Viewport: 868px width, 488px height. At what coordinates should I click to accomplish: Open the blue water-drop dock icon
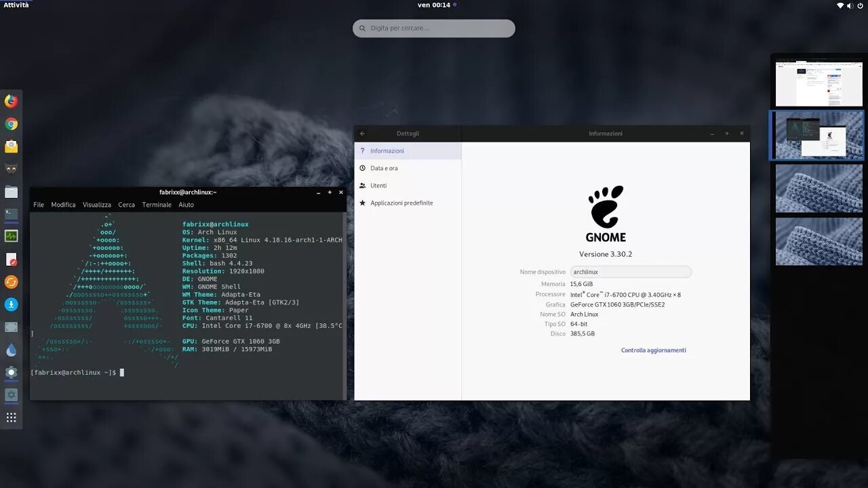click(11, 350)
